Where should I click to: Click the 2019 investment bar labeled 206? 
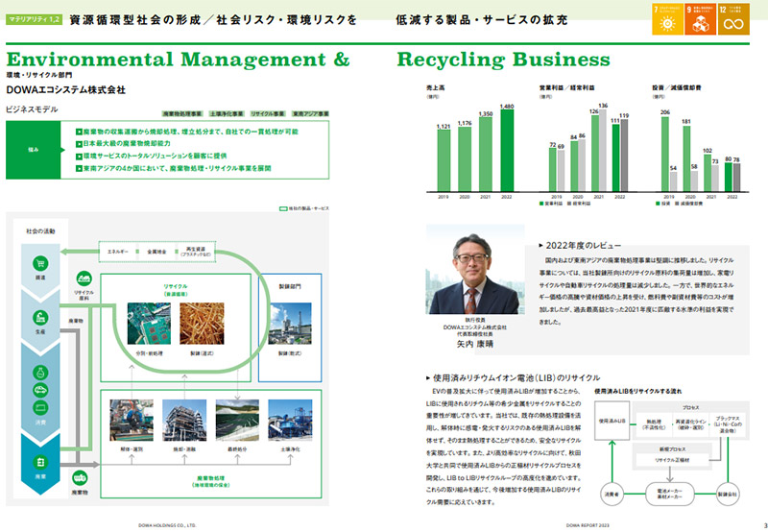[x=664, y=154]
